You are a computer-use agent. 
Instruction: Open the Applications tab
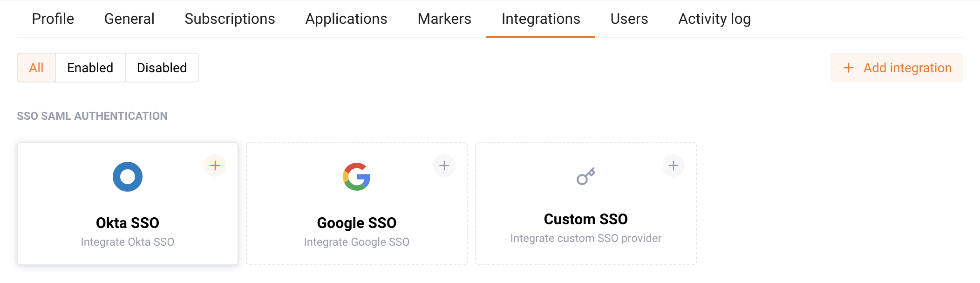click(x=346, y=19)
